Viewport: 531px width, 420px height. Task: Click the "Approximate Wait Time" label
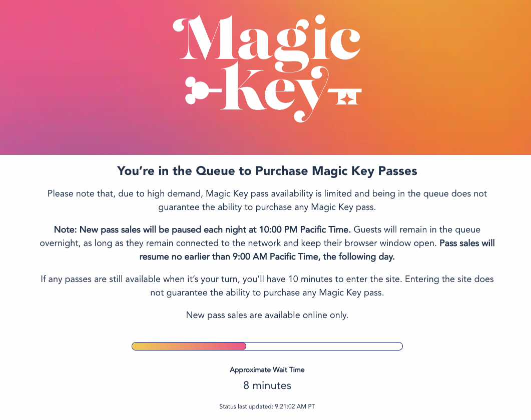267,370
